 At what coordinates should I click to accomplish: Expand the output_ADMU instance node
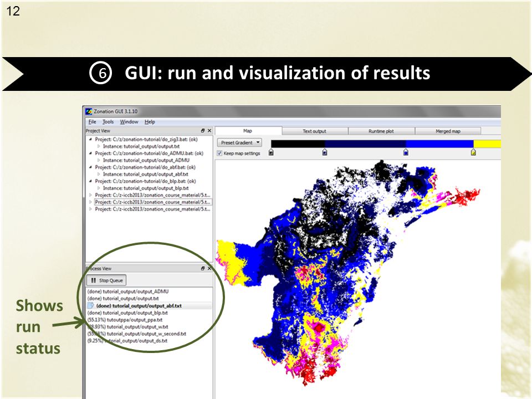(x=99, y=161)
